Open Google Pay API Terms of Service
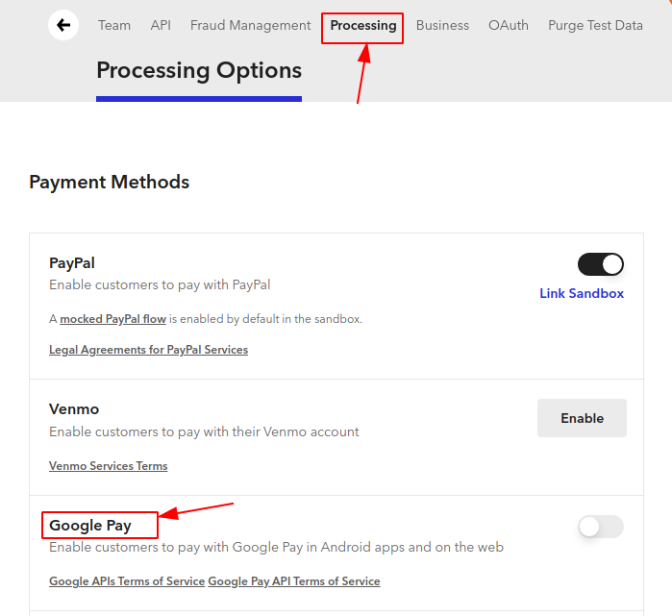 point(294,581)
